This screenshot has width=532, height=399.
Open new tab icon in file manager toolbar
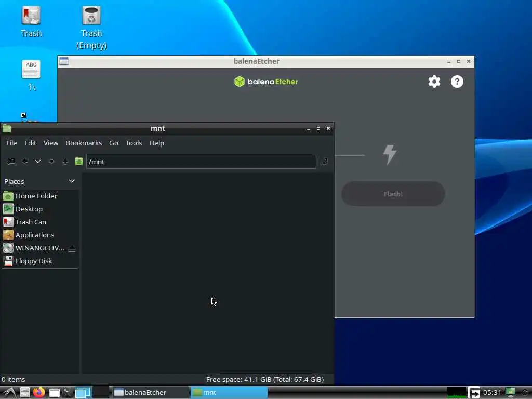pos(11,161)
